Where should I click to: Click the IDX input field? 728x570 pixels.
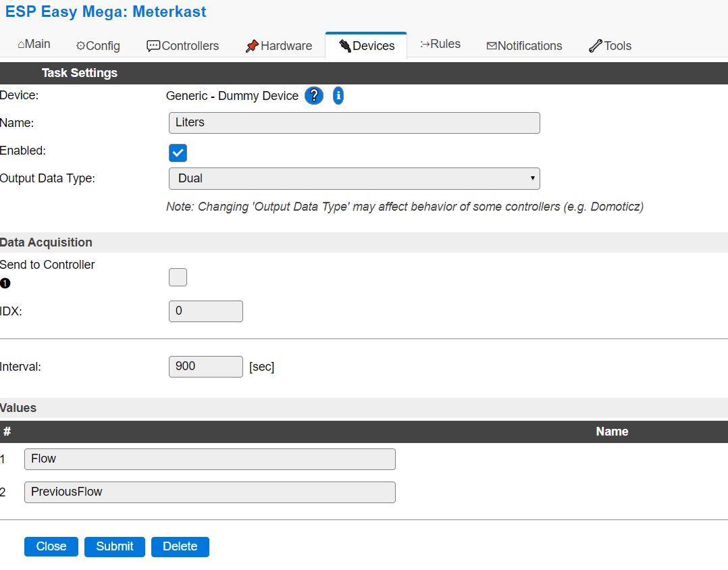[206, 311]
